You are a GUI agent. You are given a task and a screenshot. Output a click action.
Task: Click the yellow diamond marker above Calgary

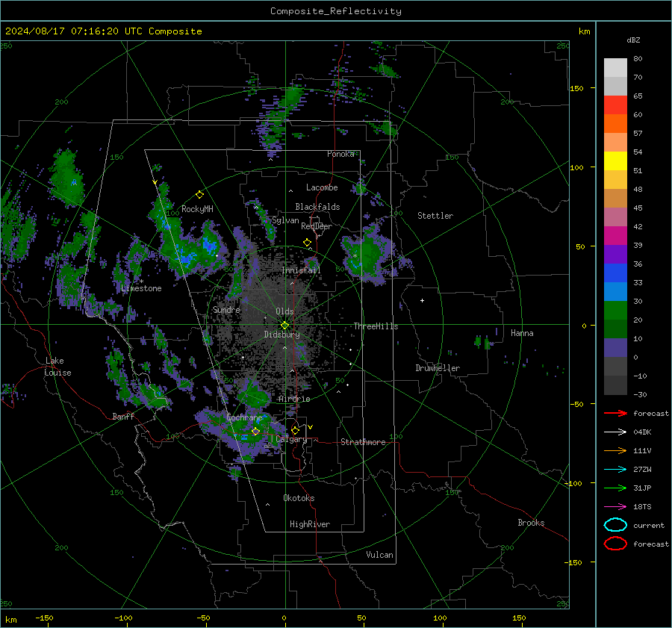[x=295, y=430]
